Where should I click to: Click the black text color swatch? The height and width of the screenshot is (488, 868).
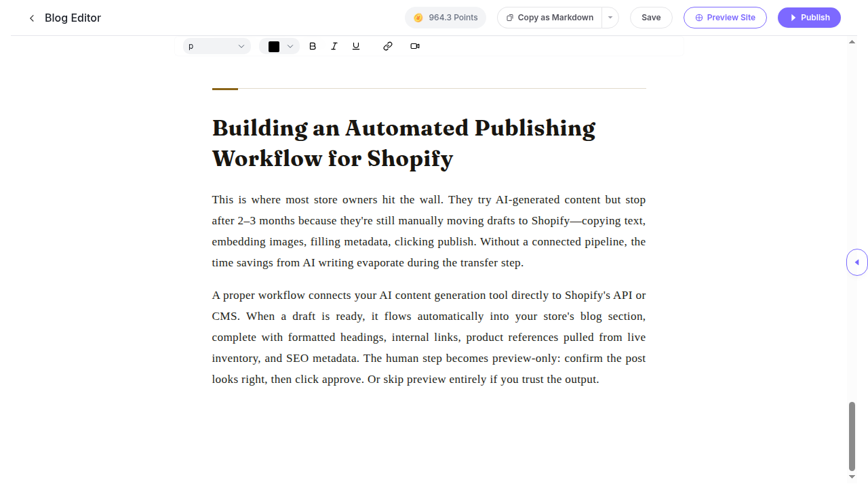tap(274, 47)
